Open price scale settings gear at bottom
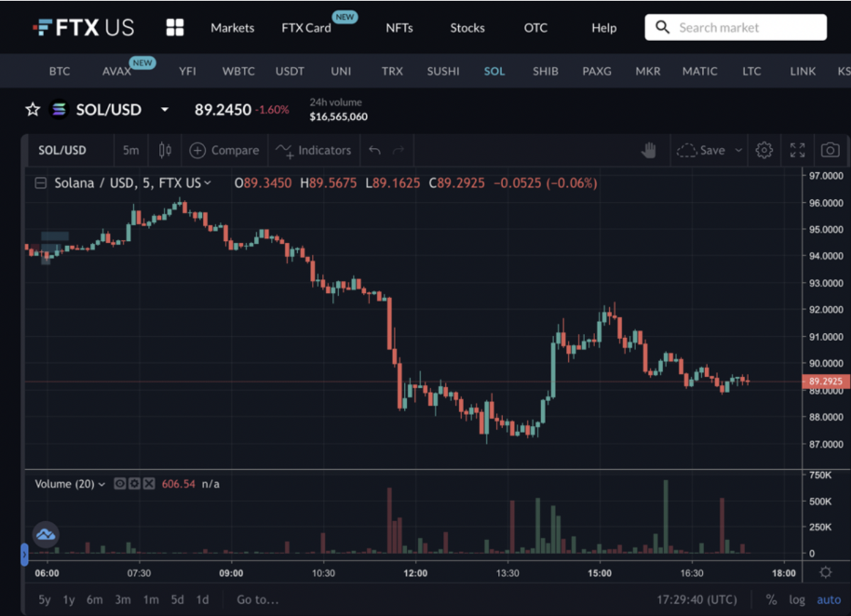851x616 pixels. [x=825, y=572]
